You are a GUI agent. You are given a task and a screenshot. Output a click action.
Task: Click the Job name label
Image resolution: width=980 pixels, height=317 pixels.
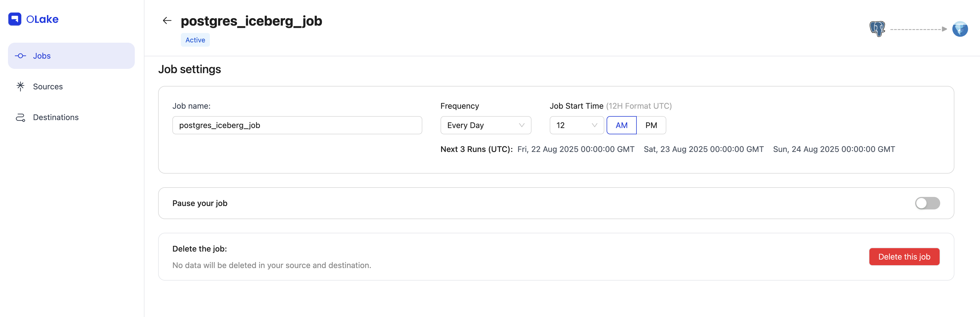191,106
